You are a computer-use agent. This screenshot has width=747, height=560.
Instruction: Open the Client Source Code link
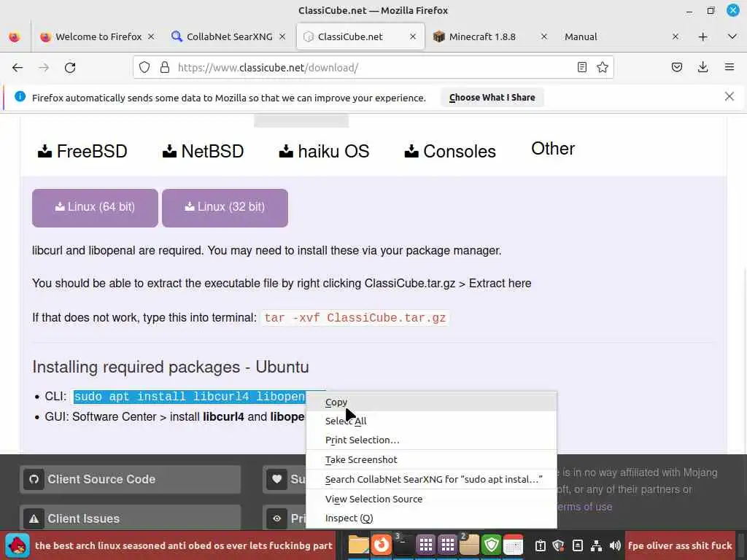click(130, 479)
